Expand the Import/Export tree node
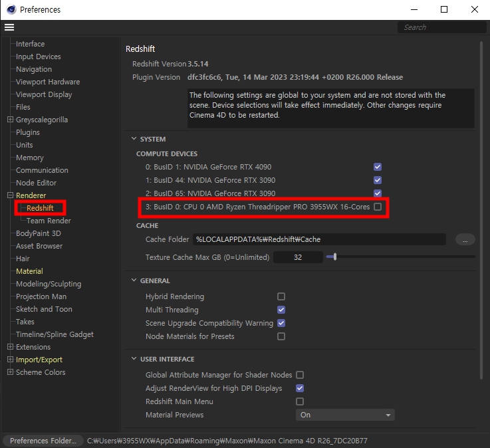 11,360
